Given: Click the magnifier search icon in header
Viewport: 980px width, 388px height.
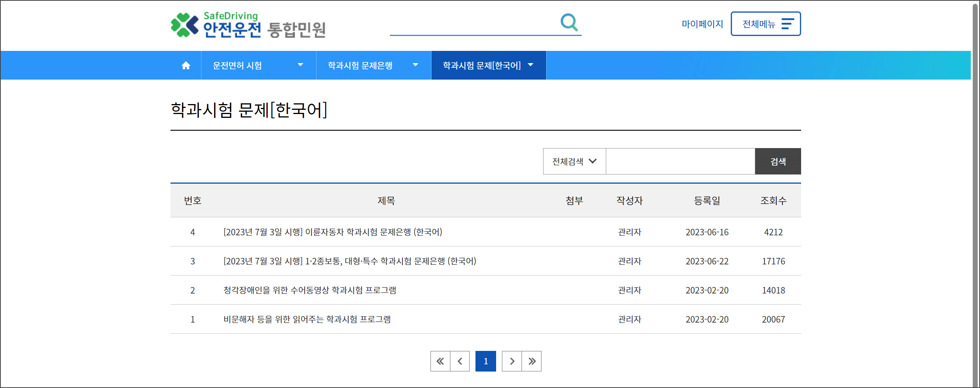Looking at the screenshot, I should (569, 23).
